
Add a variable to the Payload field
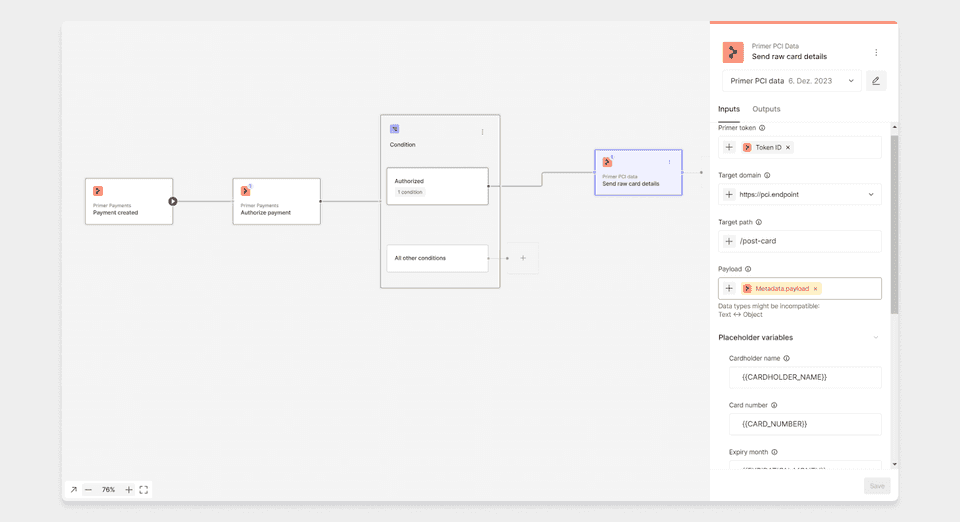point(729,288)
